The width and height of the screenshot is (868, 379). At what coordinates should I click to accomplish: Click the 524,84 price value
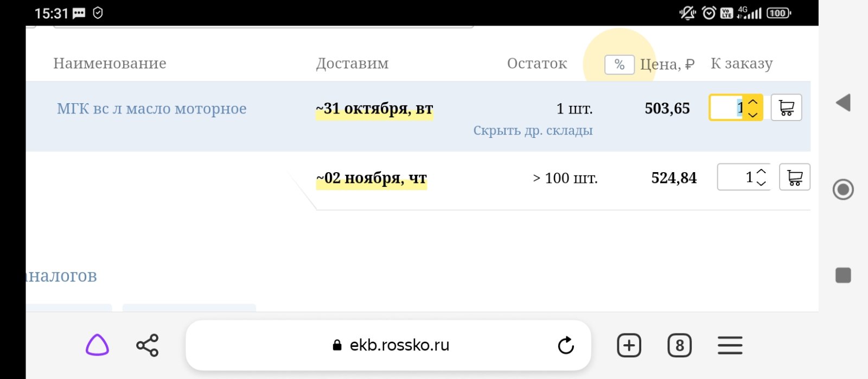(x=674, y=178)
